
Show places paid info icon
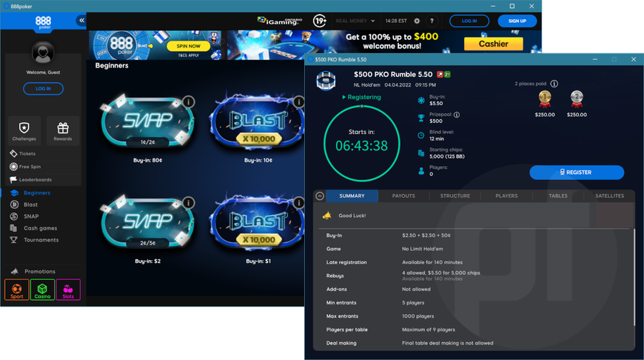(x=554, y=84)
